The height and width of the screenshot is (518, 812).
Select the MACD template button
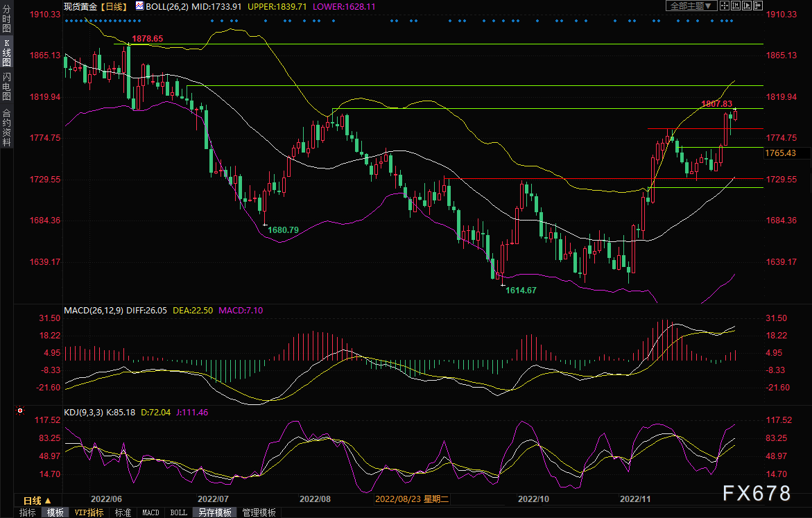click(150, 512)
